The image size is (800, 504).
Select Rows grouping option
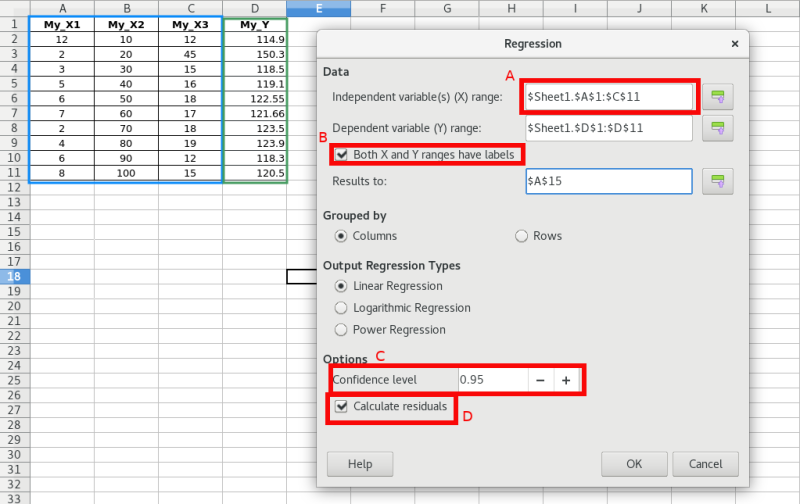coord(521,236)
